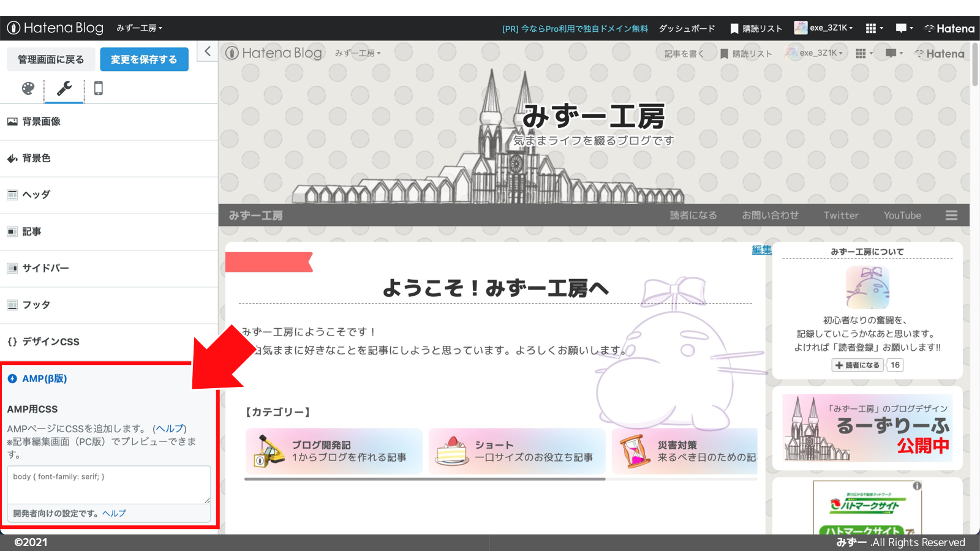The image size is (980, 551).
Task: Click the Hatena Blog logo in top bar
Action: click(x=55, y=28)
